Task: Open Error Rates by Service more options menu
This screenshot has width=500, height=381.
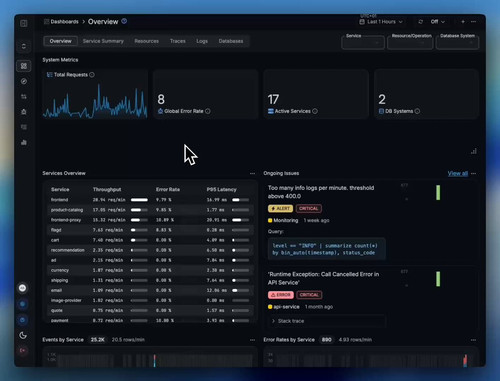Action: tap(473, 340)
